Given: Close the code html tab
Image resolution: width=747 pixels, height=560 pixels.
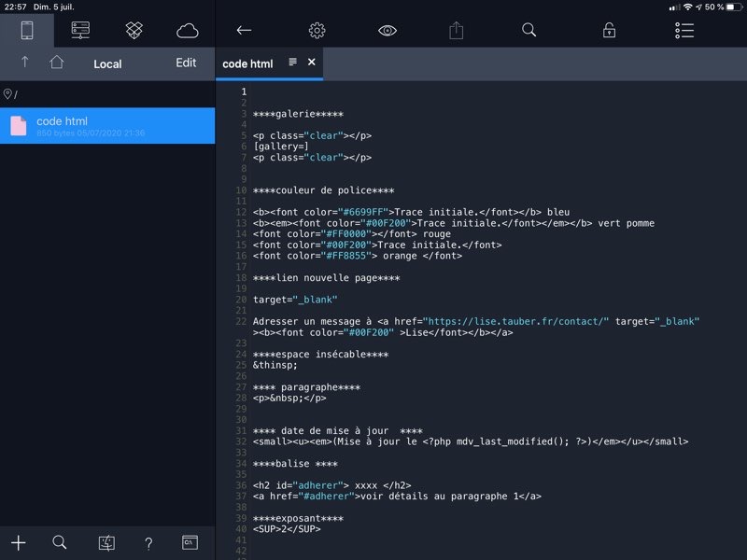Looking at the screenshot, I should pos(312,63).
